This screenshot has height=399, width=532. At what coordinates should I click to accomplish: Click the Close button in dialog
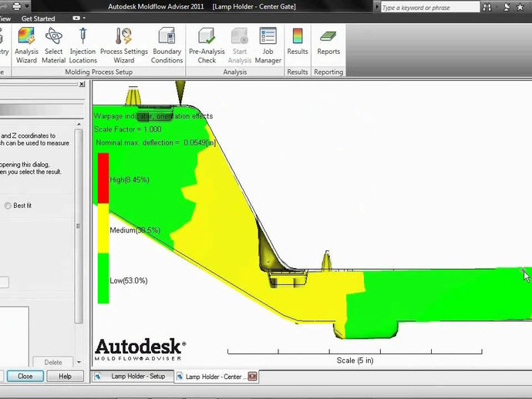25,377
